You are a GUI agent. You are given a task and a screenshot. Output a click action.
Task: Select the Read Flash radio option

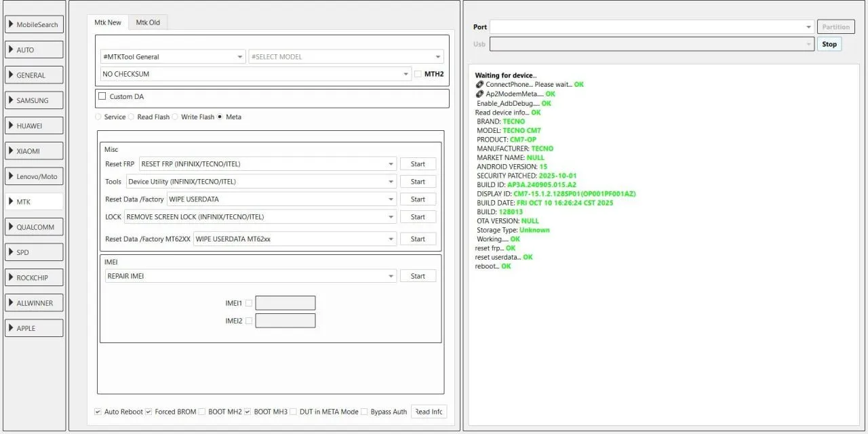(132, 117)
